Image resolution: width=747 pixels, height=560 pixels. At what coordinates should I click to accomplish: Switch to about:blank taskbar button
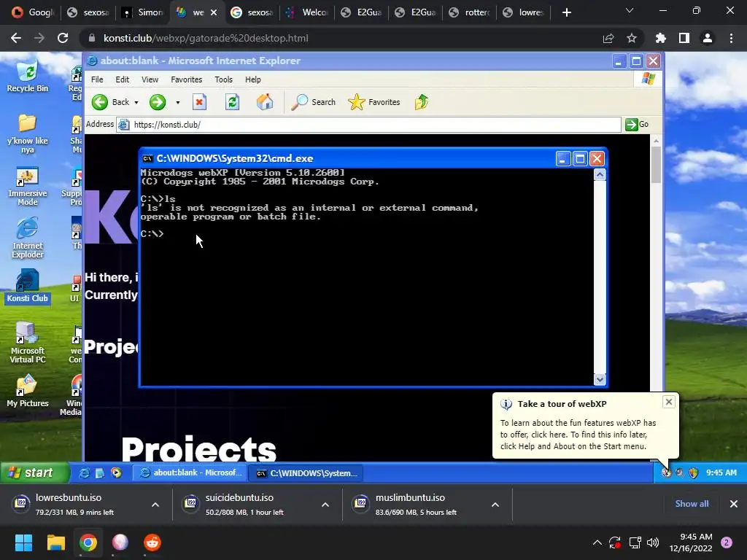point(190,472)
